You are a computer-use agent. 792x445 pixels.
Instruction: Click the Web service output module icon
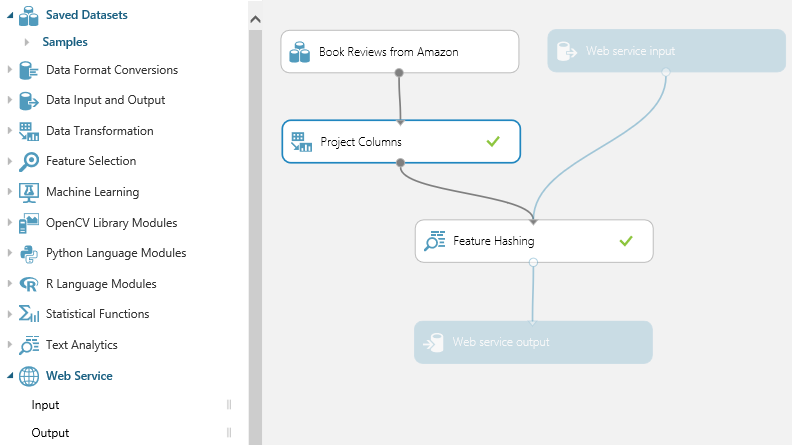(x=433, y=342)
